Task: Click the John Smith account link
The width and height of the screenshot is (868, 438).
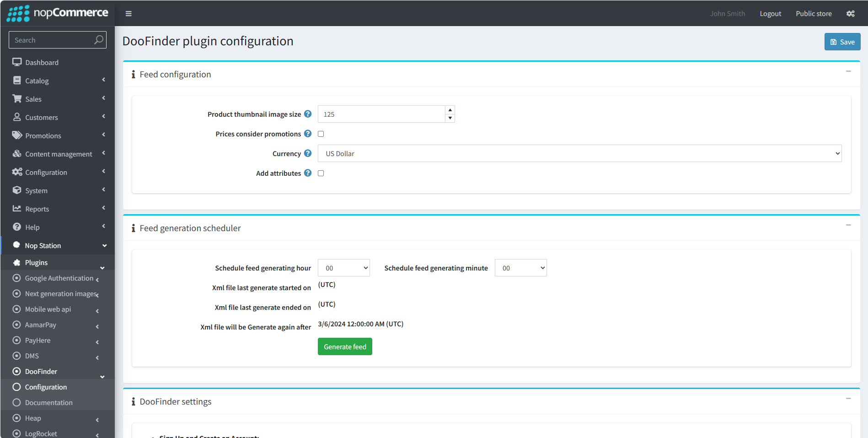Action: tap(727, 14)
